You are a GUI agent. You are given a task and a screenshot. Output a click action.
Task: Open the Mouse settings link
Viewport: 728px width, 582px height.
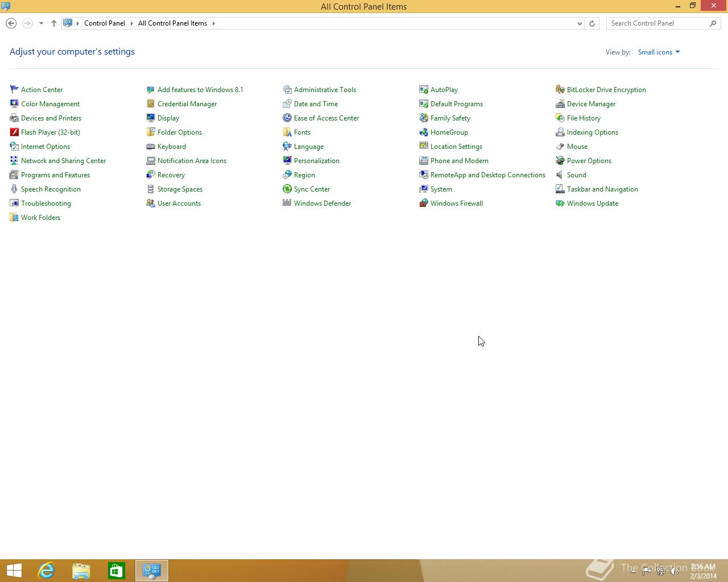point(577,146)
